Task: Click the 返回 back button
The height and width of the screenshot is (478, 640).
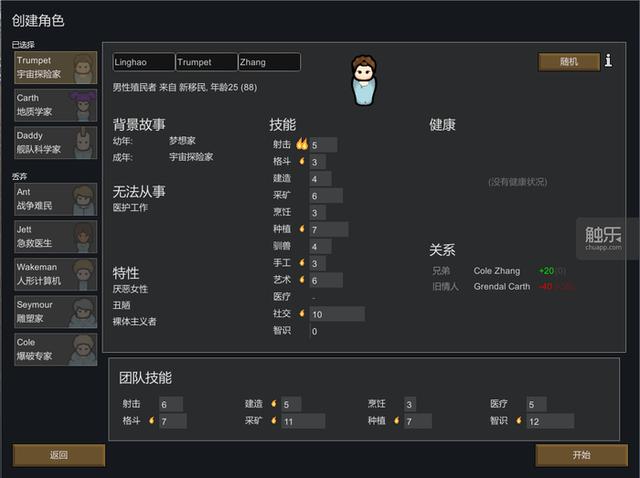Action: (x=59, y=455)
